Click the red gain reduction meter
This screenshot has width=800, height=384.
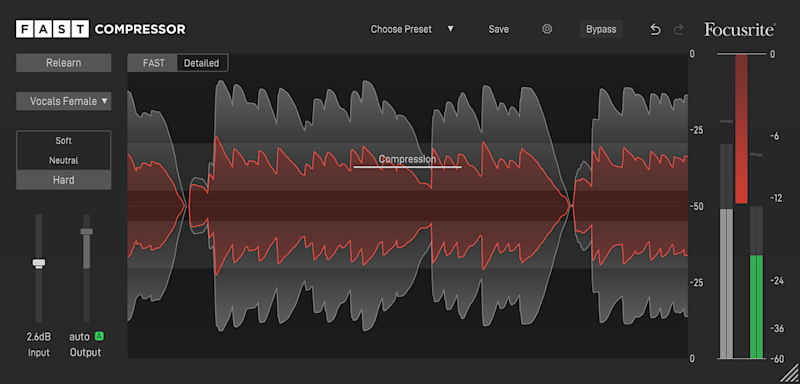[x=741, y=129]
